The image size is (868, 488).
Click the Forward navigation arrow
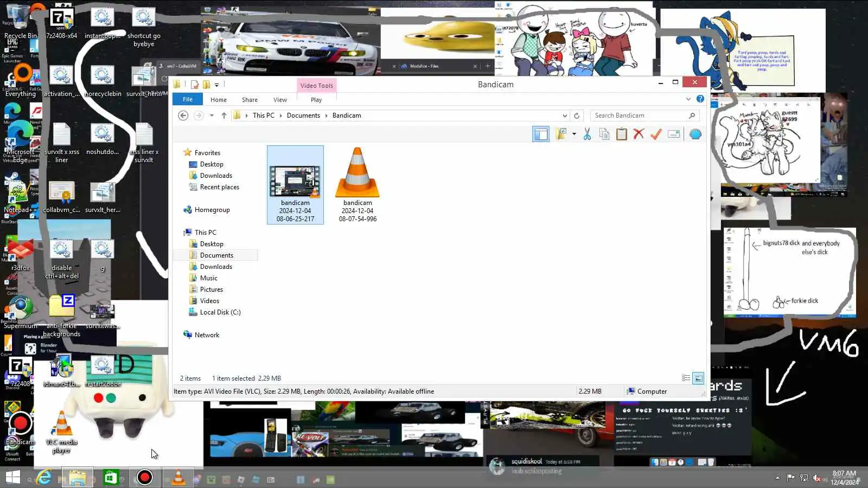199,115
